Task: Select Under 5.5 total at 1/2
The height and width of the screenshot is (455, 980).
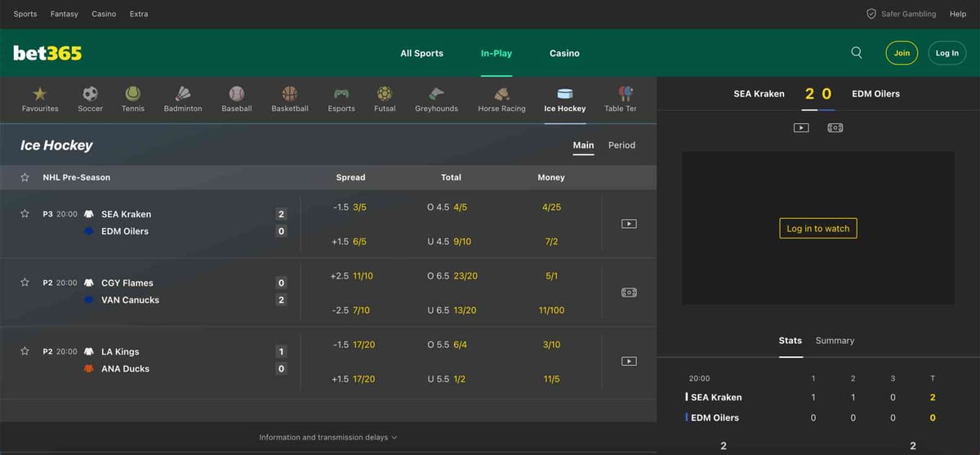Action: pos(446,379)
